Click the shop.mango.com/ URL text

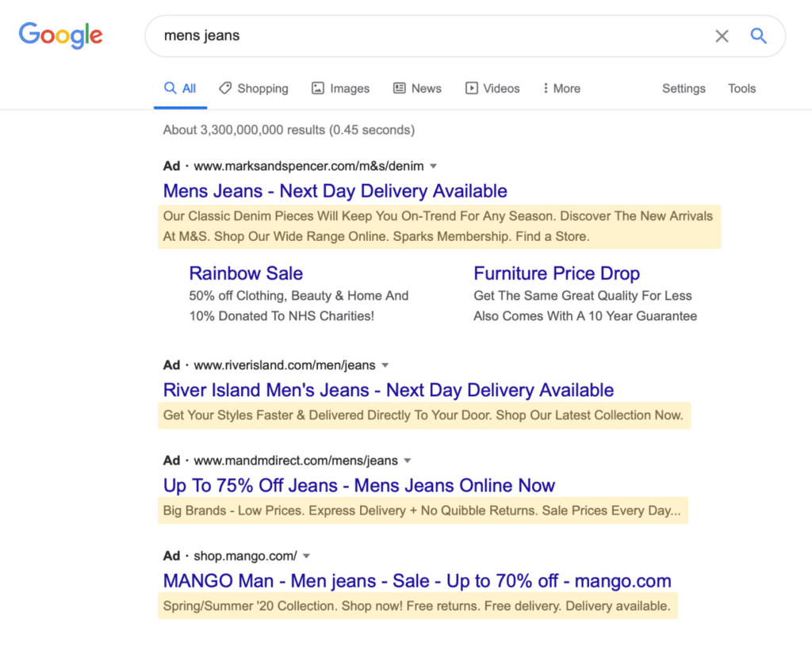point(245,556)
